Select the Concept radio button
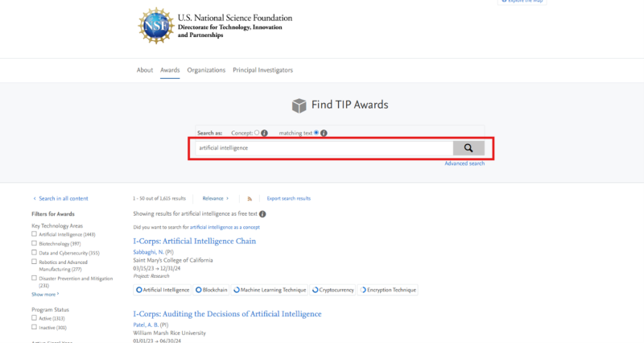This screenshot has width=644, height=343. [257, 133]
